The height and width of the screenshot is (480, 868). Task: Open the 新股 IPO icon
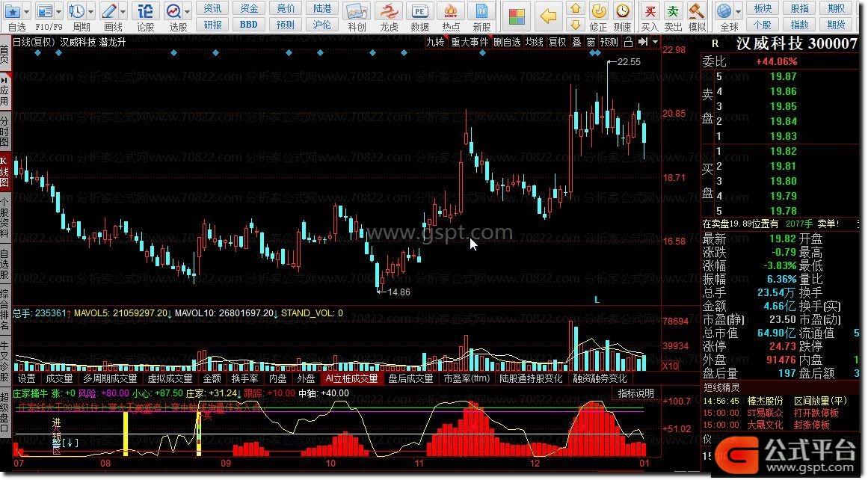(x=481, y=11)
